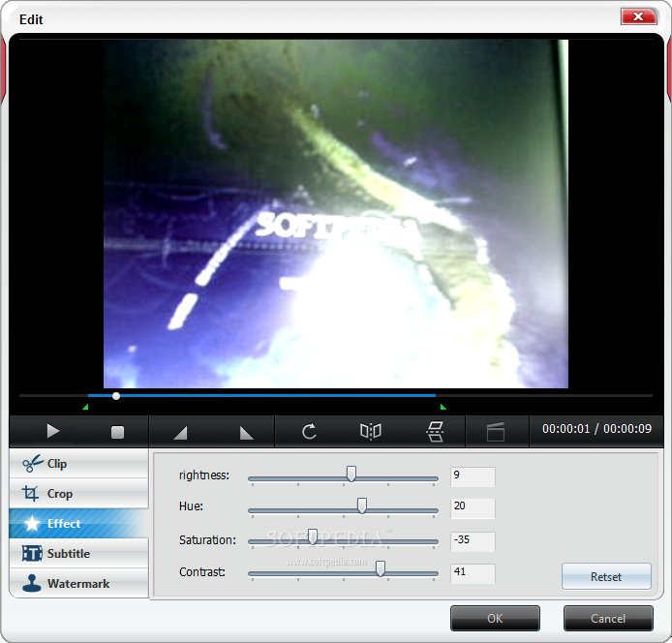Rotate the video clockwise
This screenshot has width=672, height=643.
309,431
